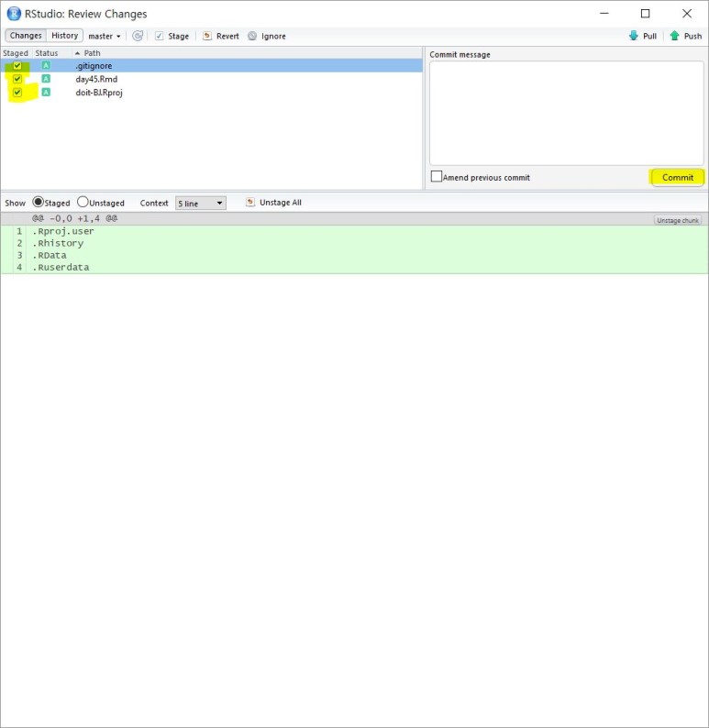Select the day45.Rmd file row
Image resolution: width=709 pixels, height=728 pixels.
click(211, 79)
